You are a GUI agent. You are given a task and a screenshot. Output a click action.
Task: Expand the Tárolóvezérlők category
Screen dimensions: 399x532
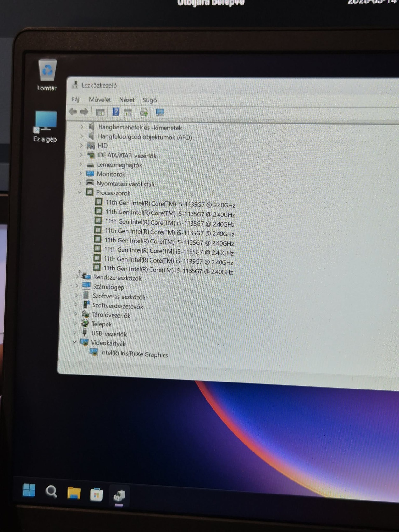click(76, 314)
